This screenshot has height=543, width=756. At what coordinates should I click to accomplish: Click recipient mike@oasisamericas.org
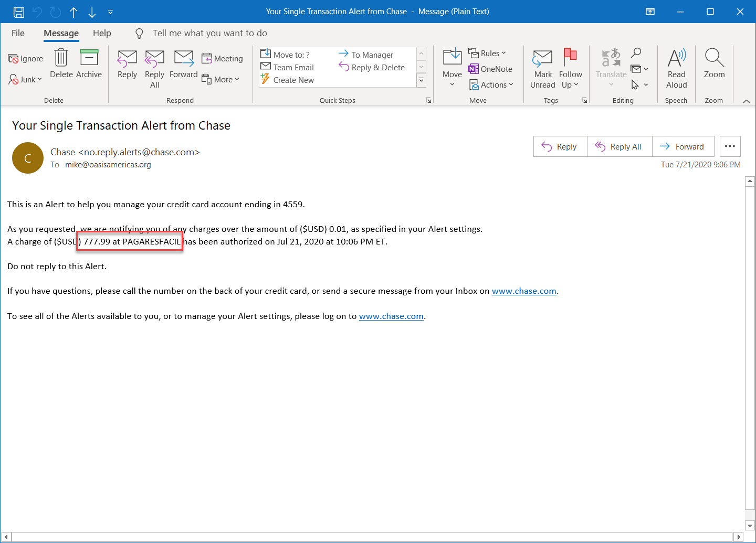(x=108, y=165)
